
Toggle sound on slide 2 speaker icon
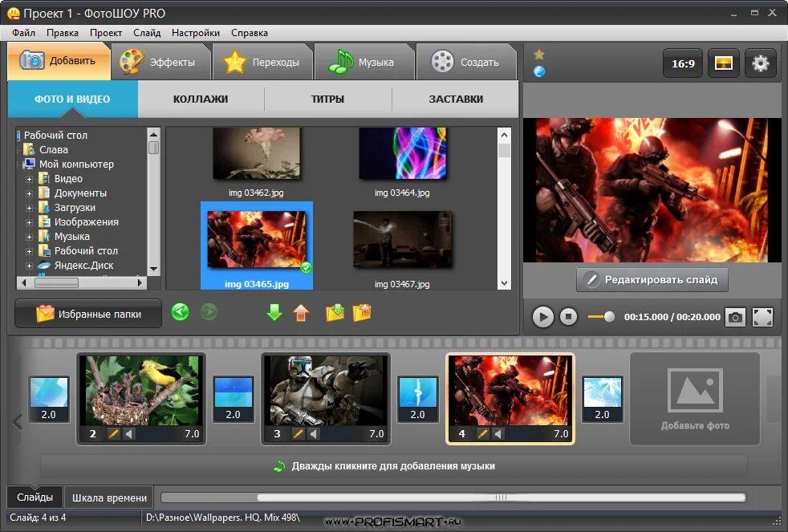129,433
